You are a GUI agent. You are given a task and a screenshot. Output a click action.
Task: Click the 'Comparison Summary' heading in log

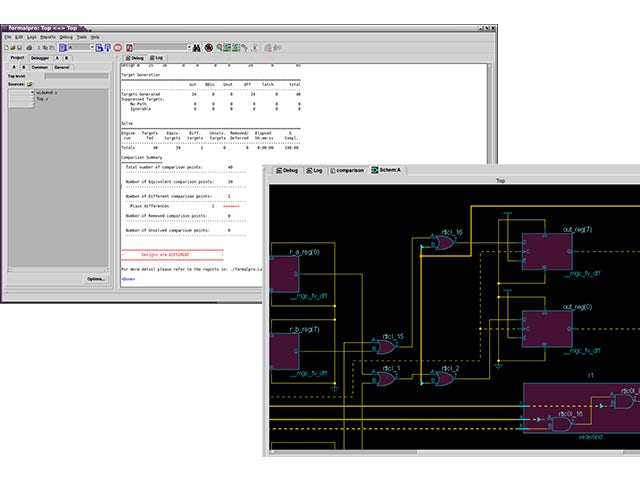[142, 158]
